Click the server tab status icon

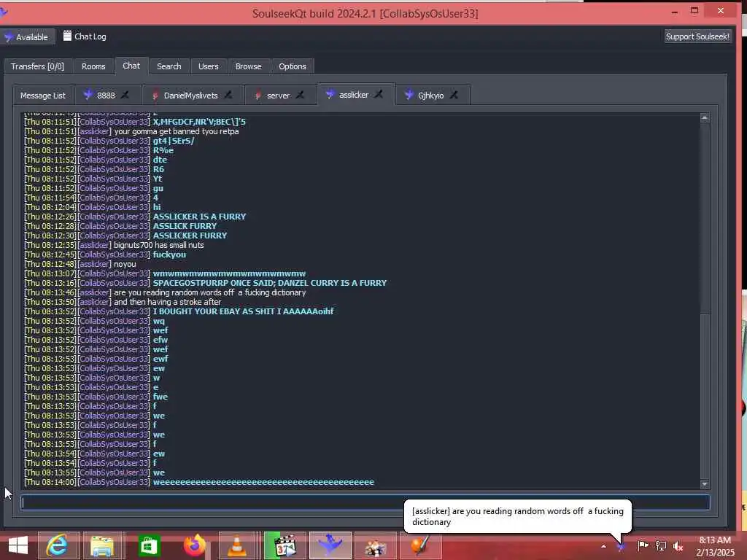coord(258,96)
